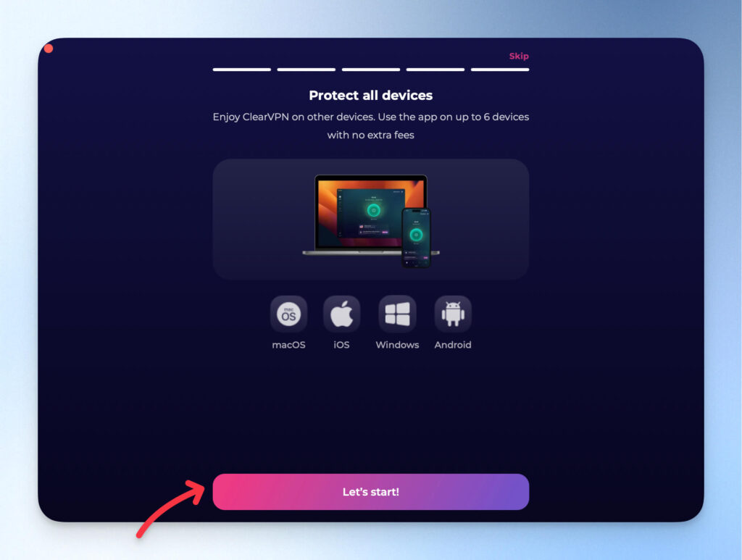
Task: Click the Android robot icon
Action: pos(453,314)
